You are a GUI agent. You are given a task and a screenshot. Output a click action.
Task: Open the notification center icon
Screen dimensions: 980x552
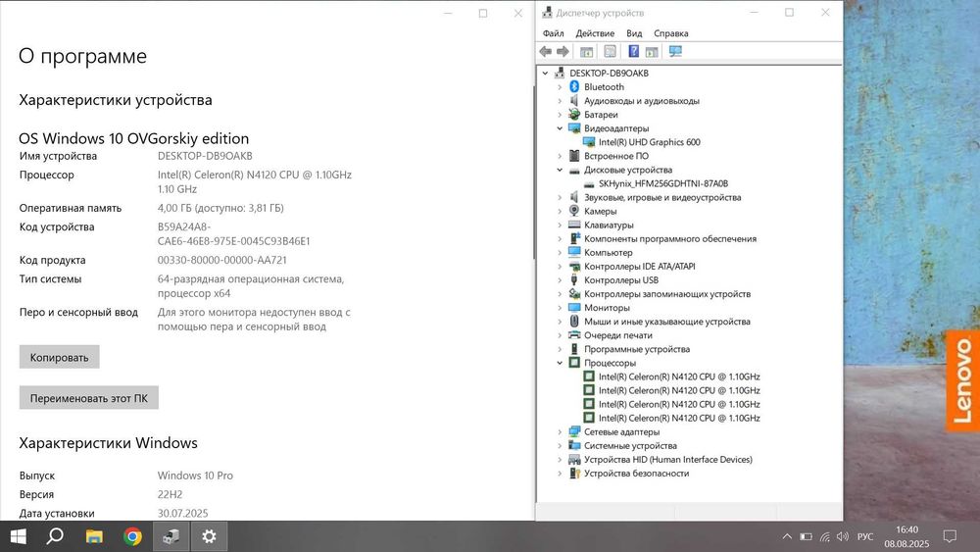[x=950, y=536]
